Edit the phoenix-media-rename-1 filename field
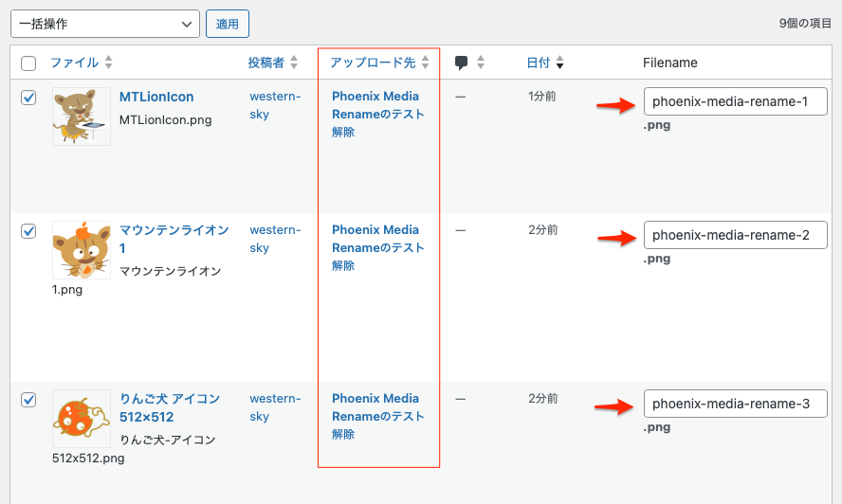Image resolution: width=842 pixels, height=504 pixels. click(x=735, y=101)
